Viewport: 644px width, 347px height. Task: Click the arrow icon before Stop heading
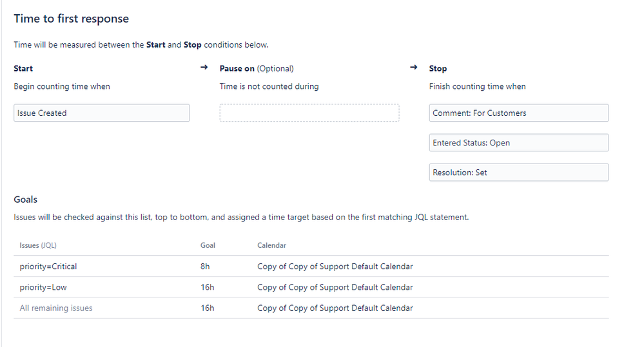click(414, 67)
